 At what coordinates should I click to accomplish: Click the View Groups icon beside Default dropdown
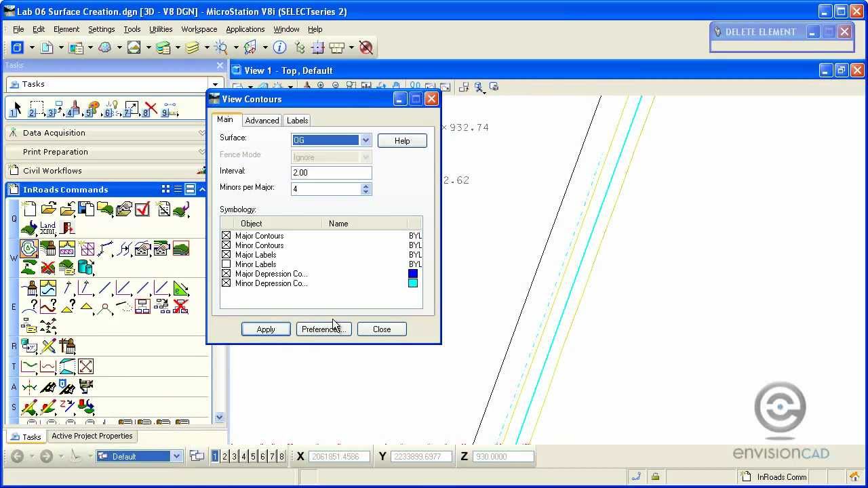(x=197, y=456)
